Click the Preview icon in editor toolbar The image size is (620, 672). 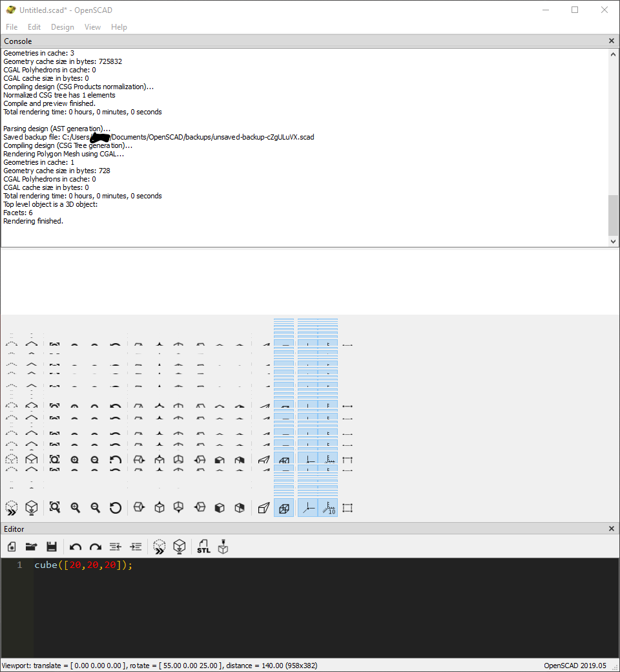[160, 547]
